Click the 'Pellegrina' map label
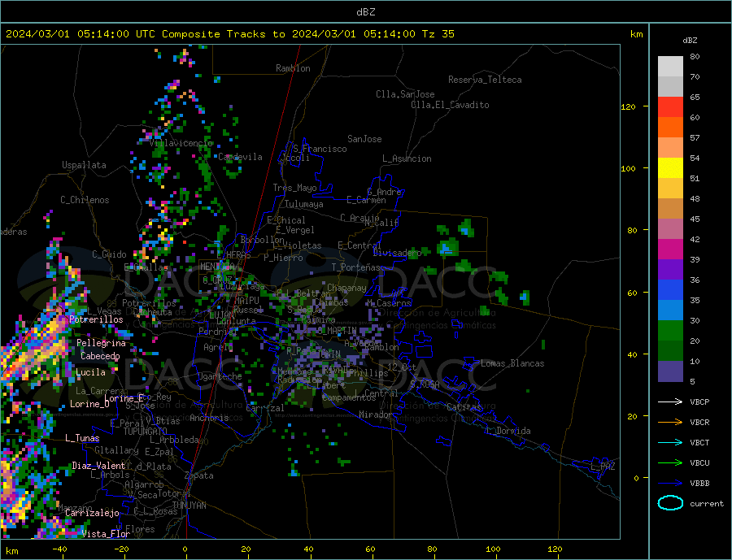Image resolution: width=732 pixels, height=560 pixels. [102, 343]
